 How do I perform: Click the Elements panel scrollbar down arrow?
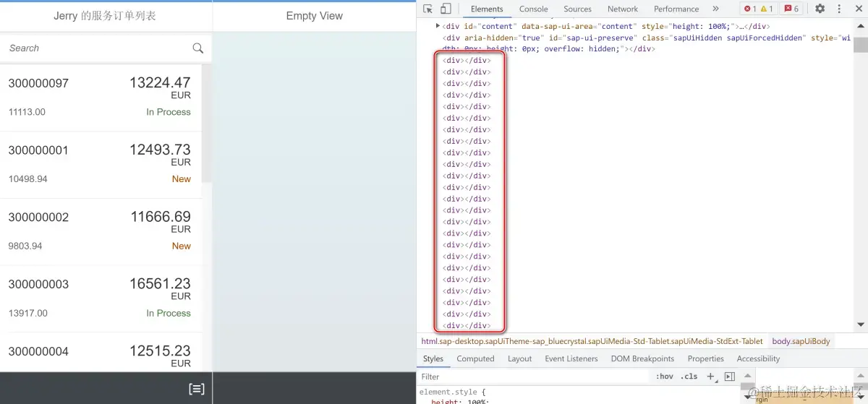(861, 325)
